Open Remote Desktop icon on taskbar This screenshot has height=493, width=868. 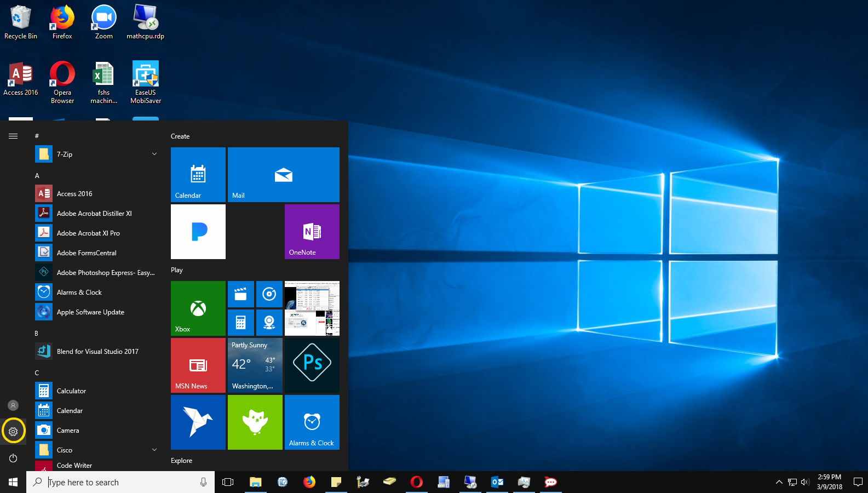tap(470, 482)
